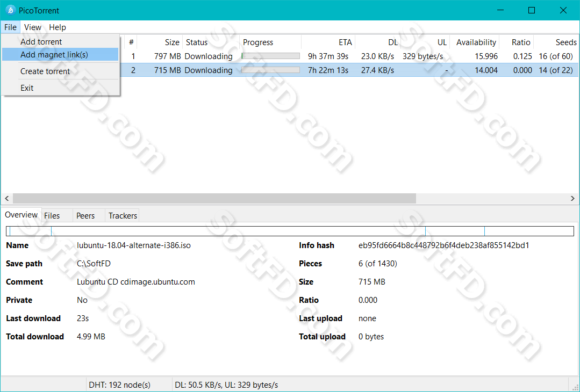This screenshot has height=392, width=580.
Task: Select the 715 MB torrent size cell
Action: (x=168, y=70)
